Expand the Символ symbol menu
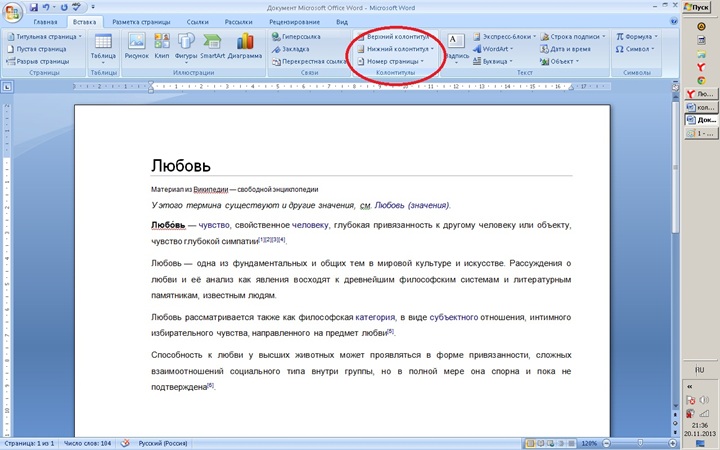The height and width of the screenshot is (450, 720). coord(635,49)
